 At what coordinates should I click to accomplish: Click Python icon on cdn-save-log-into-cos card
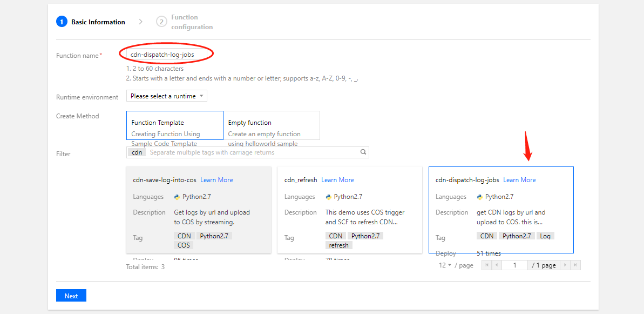click(x=177, y=197)
